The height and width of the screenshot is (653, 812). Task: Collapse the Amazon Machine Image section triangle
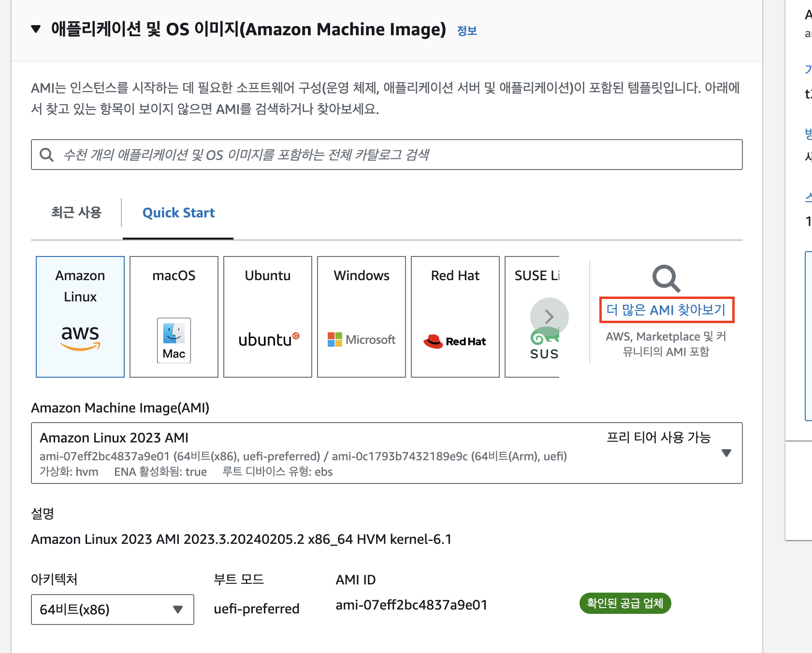(x=36, y=29)
